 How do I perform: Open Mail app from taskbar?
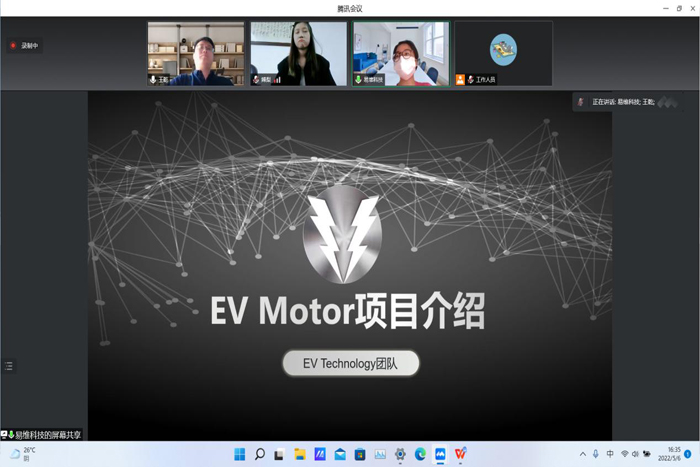[340, 454]
